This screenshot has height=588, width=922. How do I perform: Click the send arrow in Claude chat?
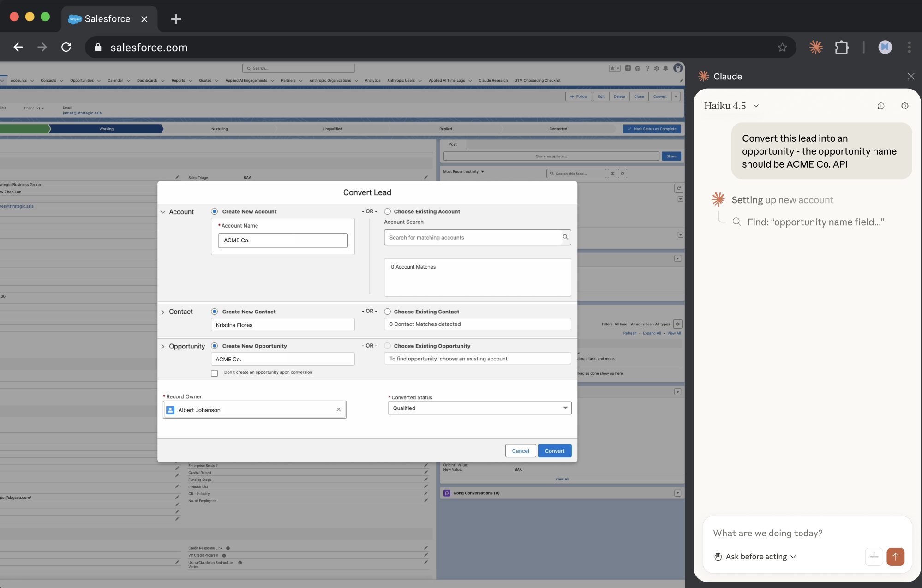pos(895,556)
